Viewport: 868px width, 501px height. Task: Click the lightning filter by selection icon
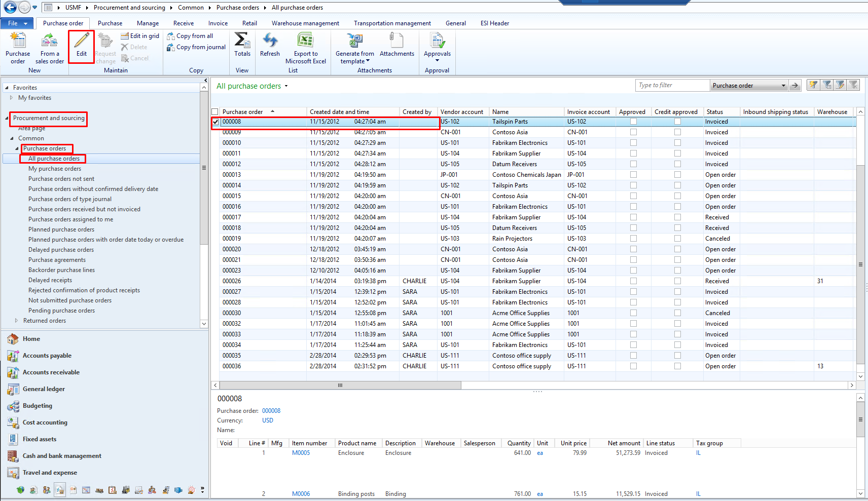tap(813, 85)
